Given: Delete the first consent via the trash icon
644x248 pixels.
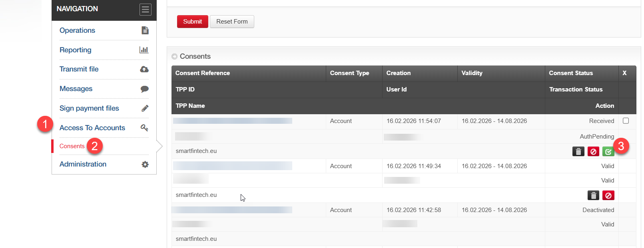Looking at the screenshot, I should pos(578,151).
